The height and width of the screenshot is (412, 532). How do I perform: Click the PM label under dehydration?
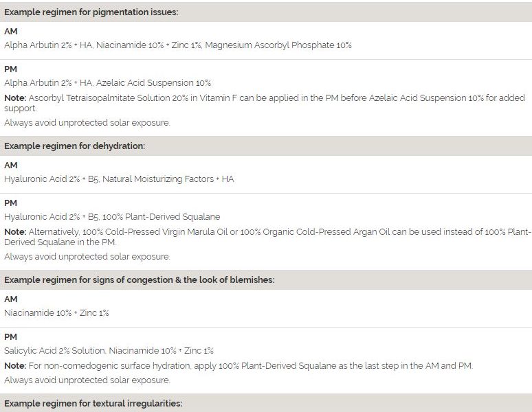pos(11,203)
